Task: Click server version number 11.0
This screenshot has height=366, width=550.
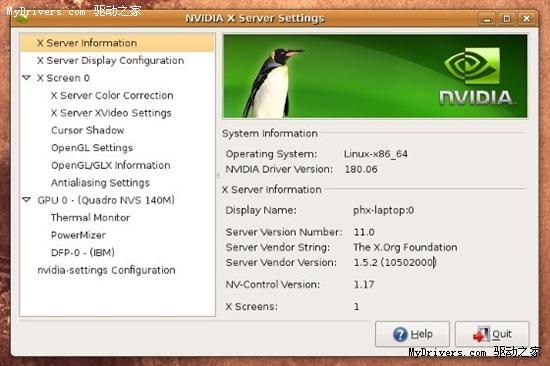Action: [364, 232]
